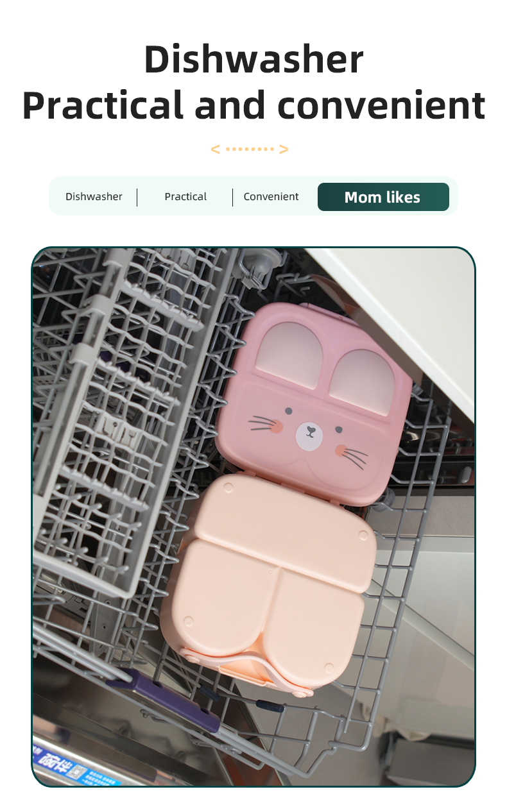Viewport: 507px width, 812px height.
Task: Choose the Convenient tab label
Action: click(x=271, y=197)
